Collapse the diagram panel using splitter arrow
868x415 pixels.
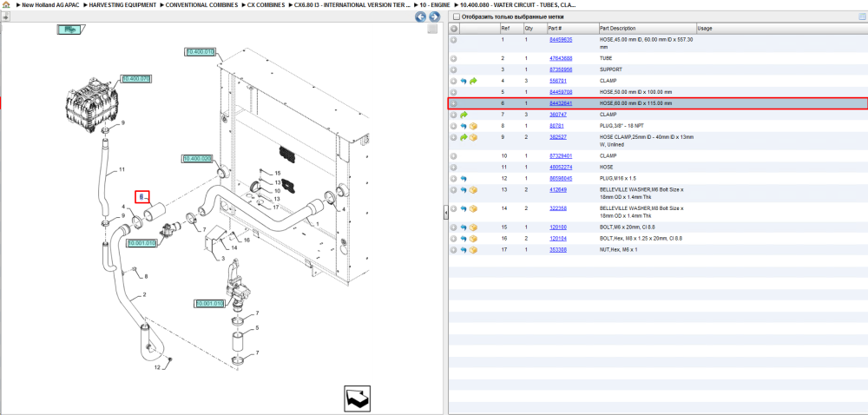445,213
